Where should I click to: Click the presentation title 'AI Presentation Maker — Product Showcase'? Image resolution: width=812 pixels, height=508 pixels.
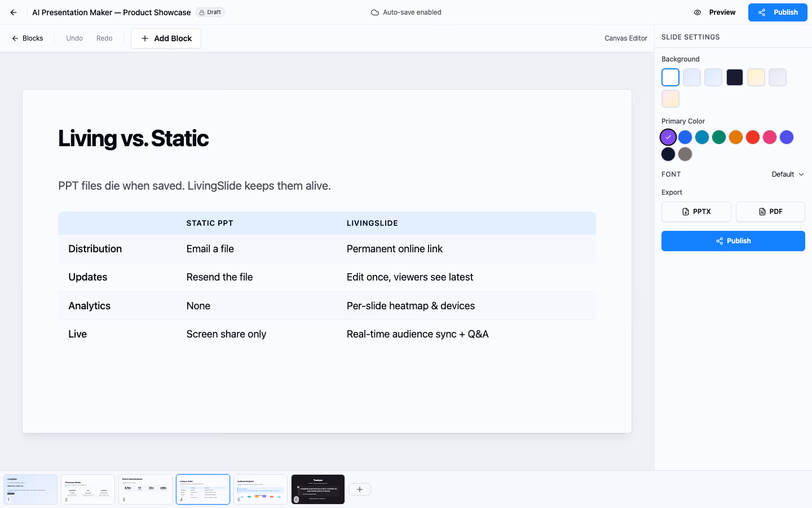click(112, 12)
